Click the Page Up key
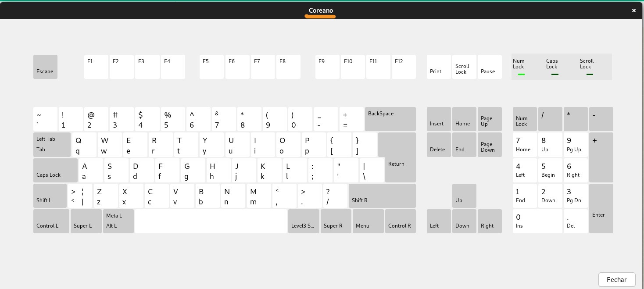Viewport: 644px width, 289px height. (490, 119)
